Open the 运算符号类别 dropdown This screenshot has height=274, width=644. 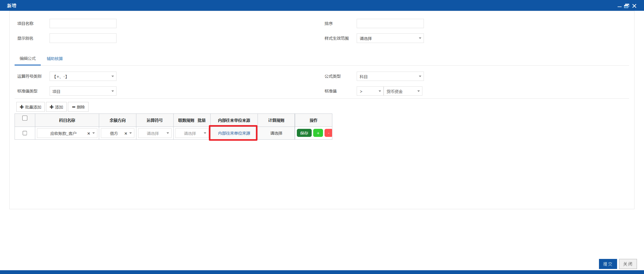coord(83,76)
